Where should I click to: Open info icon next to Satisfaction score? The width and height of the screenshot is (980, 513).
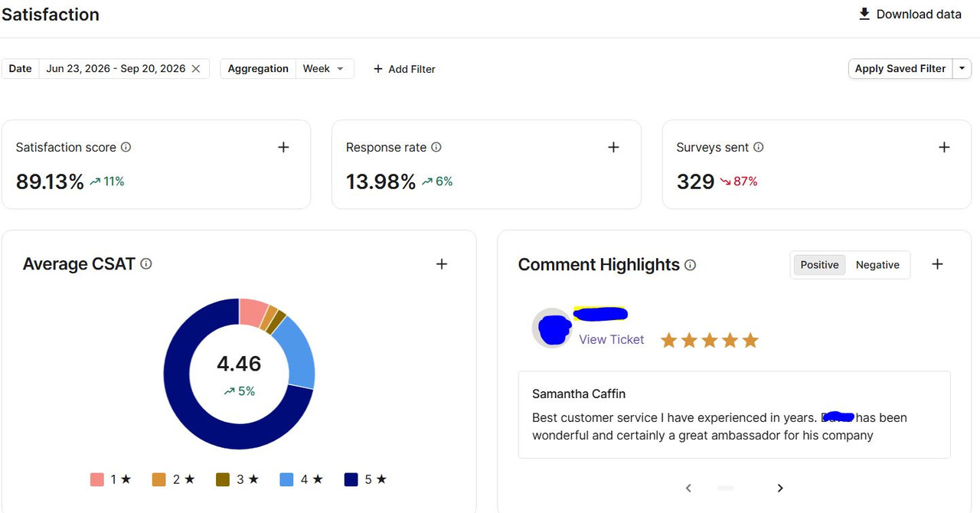coord(126,147)
